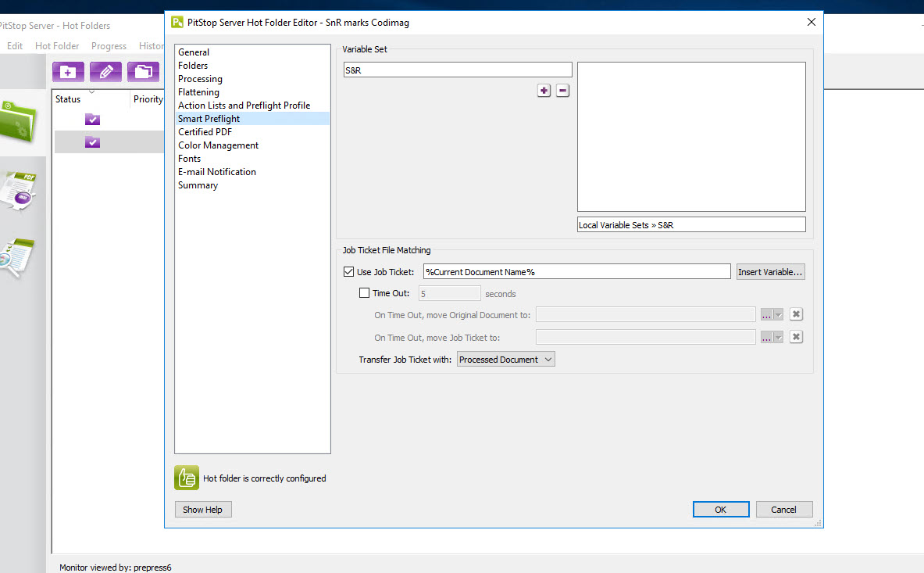The width and height of the screenshot is (924, 573).
Task: Open E-mail Notification category
Action: pyautogui.click(x=217, y=172)
